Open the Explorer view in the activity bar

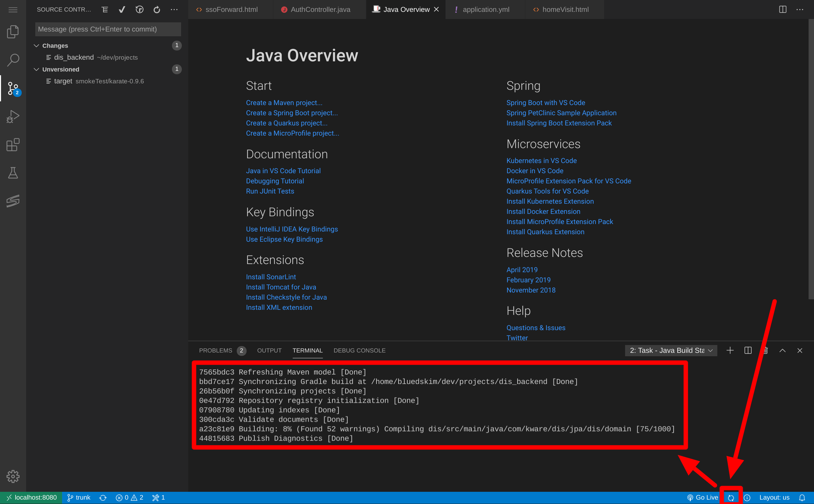coord(13,32)
